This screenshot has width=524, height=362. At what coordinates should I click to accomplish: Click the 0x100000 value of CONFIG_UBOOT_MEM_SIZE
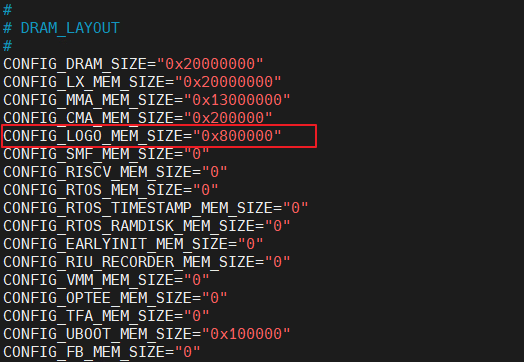[246, 334]
